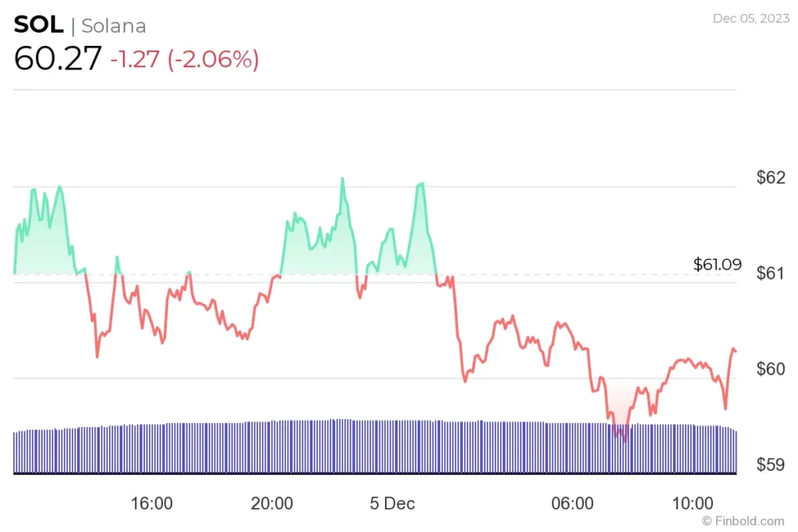Click the end point of the price line
The width and height of the screenshot is (798, 532).
[x=735, y=351]
